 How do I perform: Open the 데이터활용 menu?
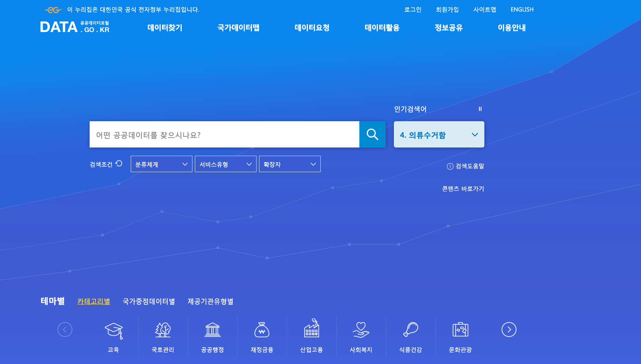tap(382, 28)
